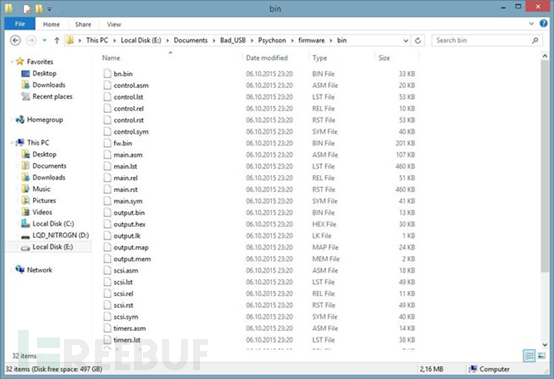Select the output.lk file
This screenshot has width=554, height=379.
pyautogui.click(x=127, y=236)
